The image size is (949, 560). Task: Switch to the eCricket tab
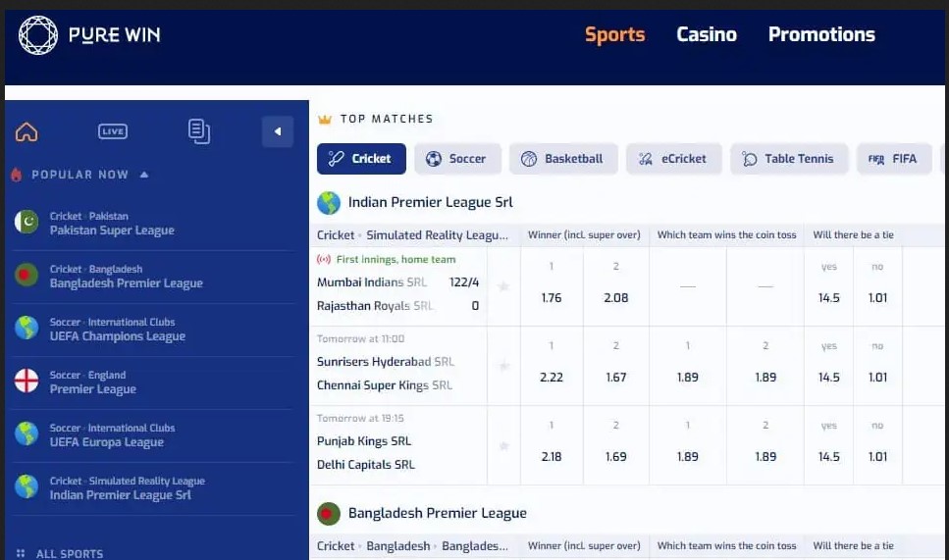coord(673,159)
